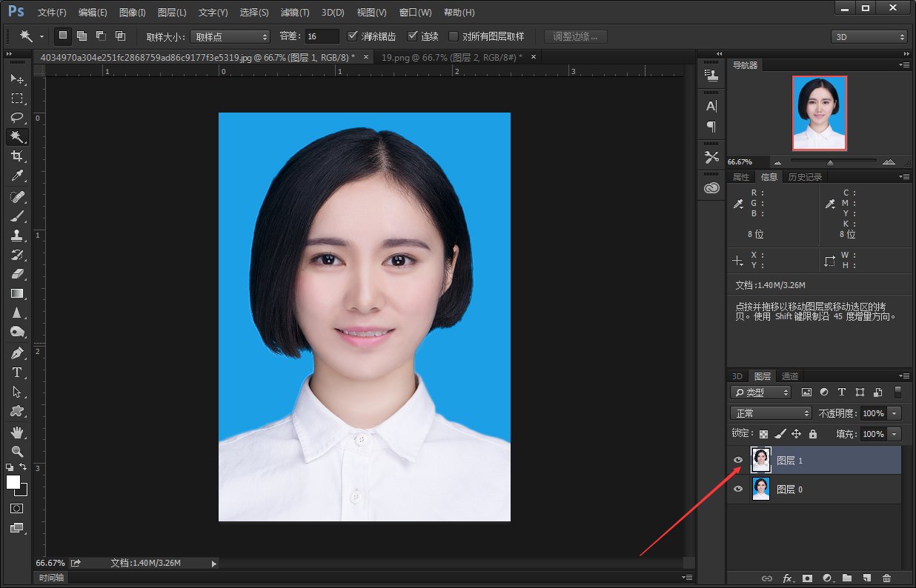916x588 pixels.
Task: Open the 取样点 sample size dropdown
Action: point(230,36)
